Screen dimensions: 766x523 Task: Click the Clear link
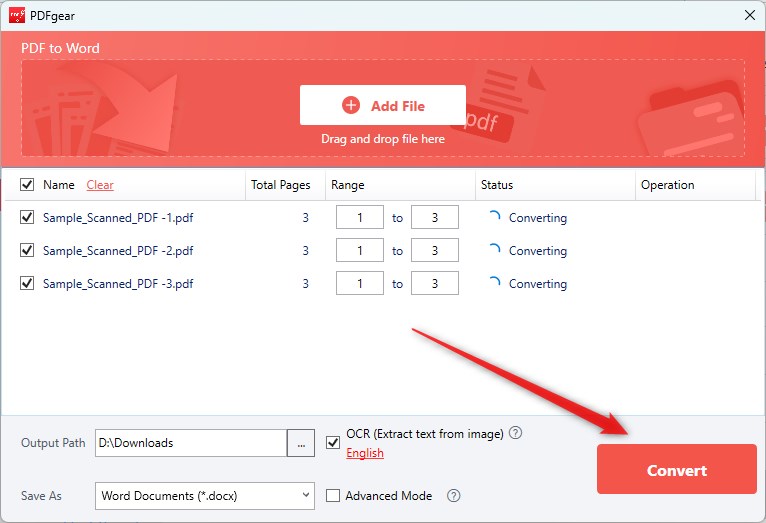click(100, 185)
